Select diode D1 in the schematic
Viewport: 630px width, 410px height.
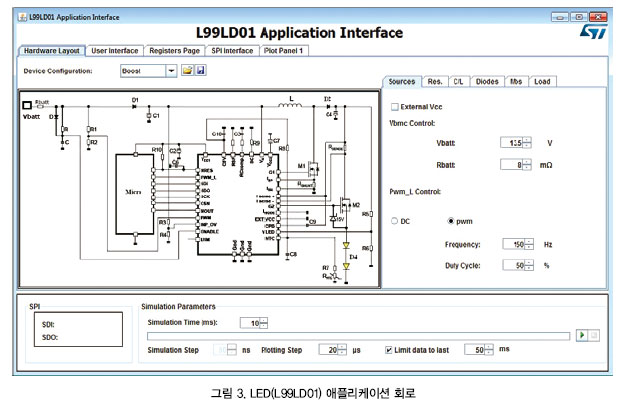point(134,106)
